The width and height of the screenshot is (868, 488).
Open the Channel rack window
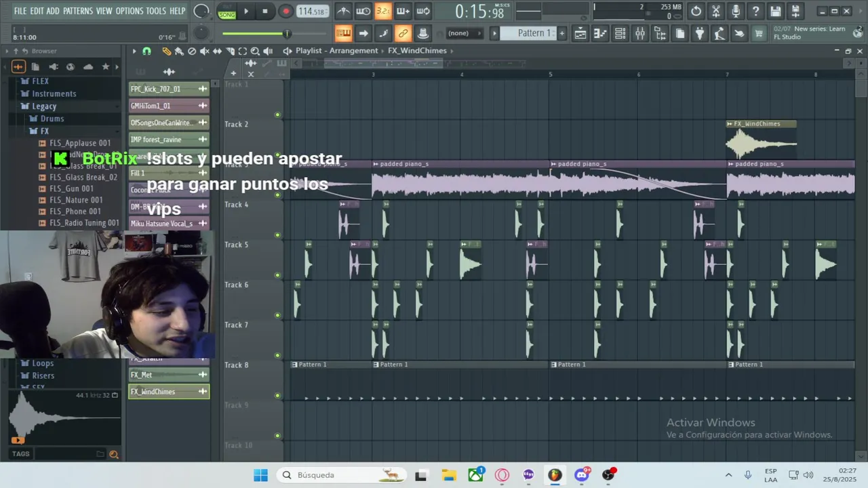tap(620, 33)
